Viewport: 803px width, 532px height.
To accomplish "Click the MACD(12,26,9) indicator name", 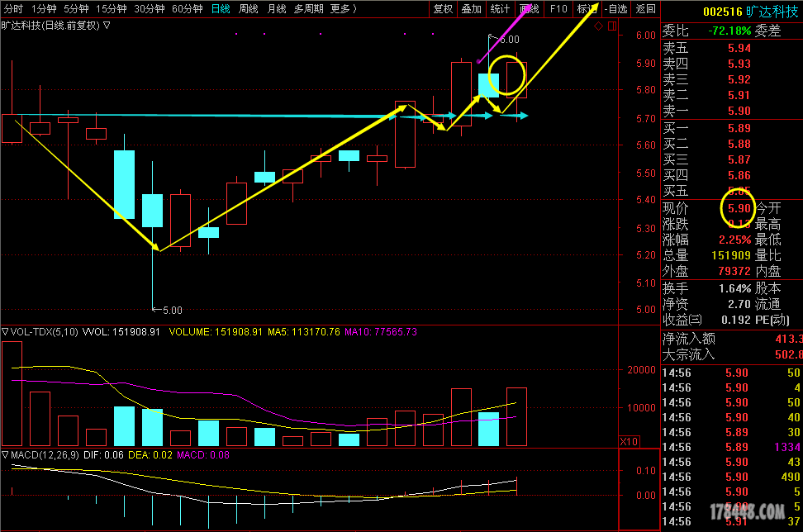I will click(x=45, y=454).
